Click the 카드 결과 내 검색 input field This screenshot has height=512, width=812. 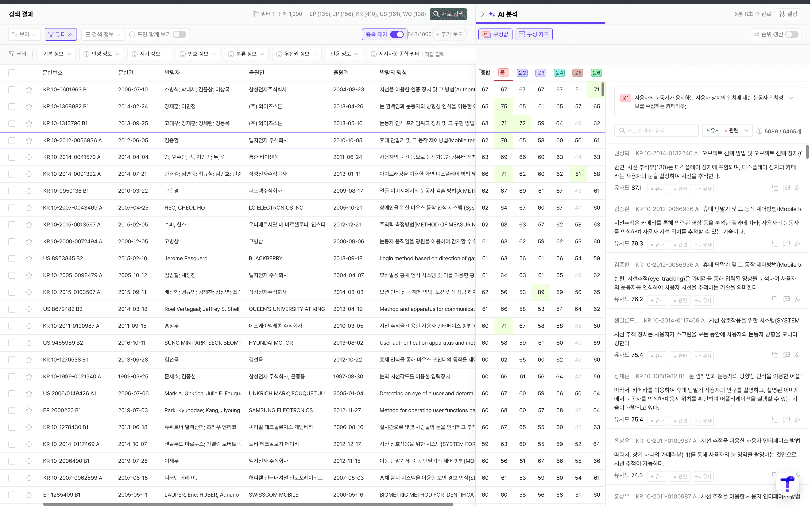(x=660, y=131)
